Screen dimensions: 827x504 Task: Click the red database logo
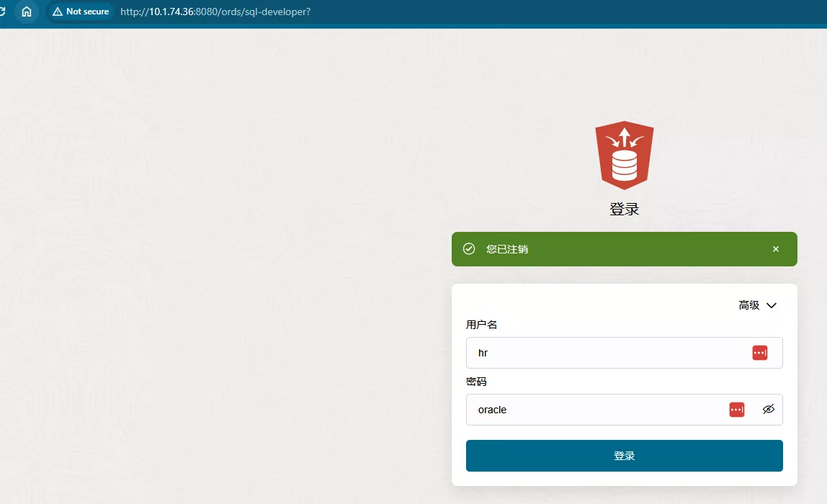(x=624, y=155)
